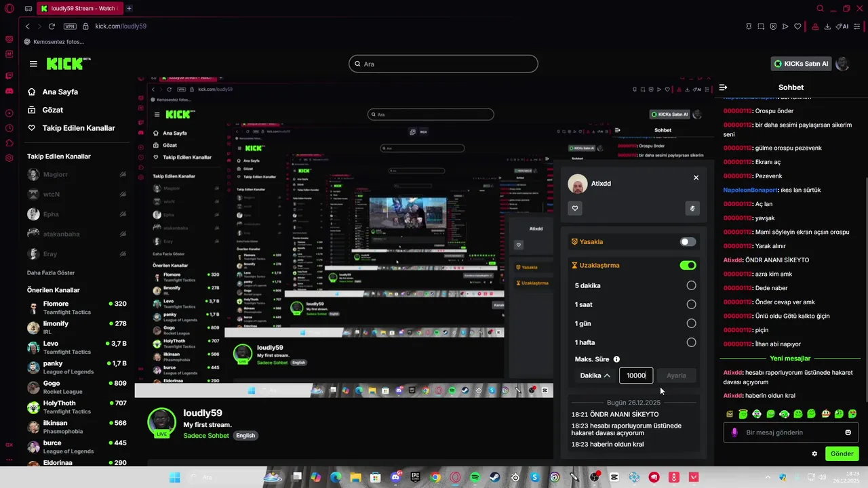Viewport: 868px width, 488px height.
Task: Click the purple microphone icon in chat
Action: click(x=734, y=432)
